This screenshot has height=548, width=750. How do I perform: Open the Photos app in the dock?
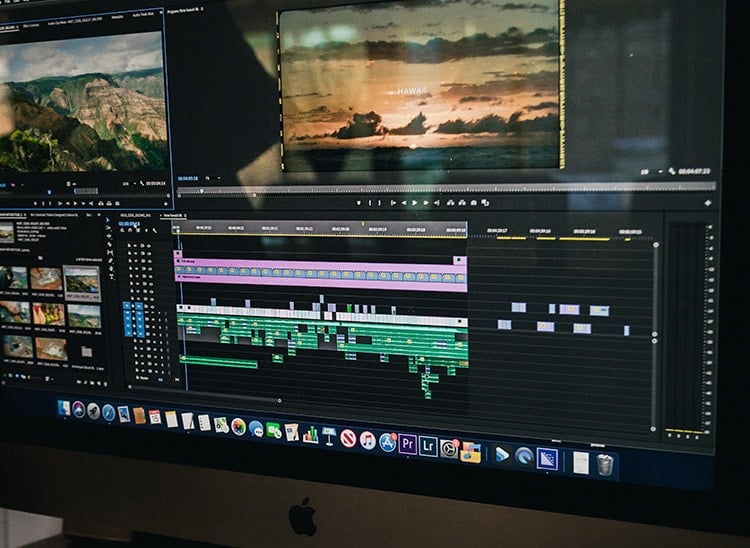click(x=238, y=427)
